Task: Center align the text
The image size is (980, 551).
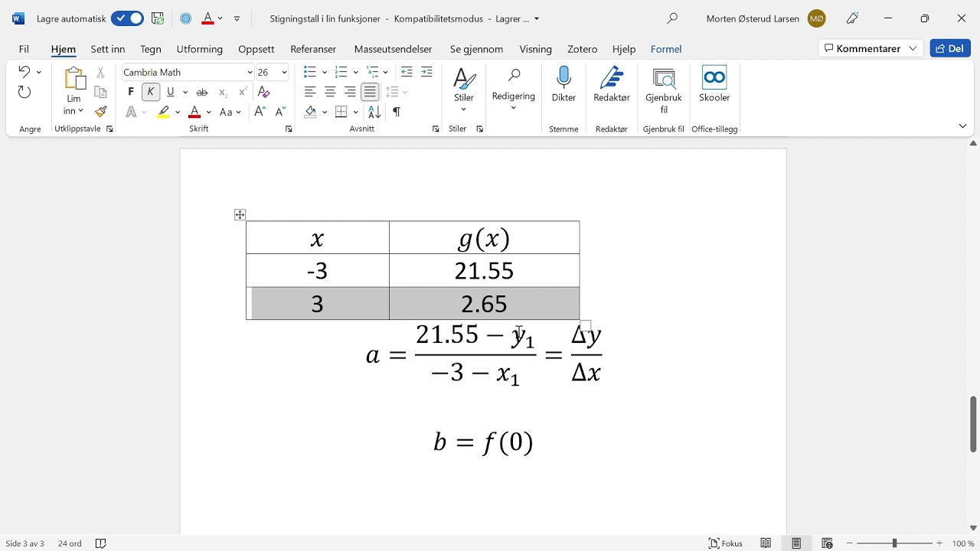Action: 330,92
